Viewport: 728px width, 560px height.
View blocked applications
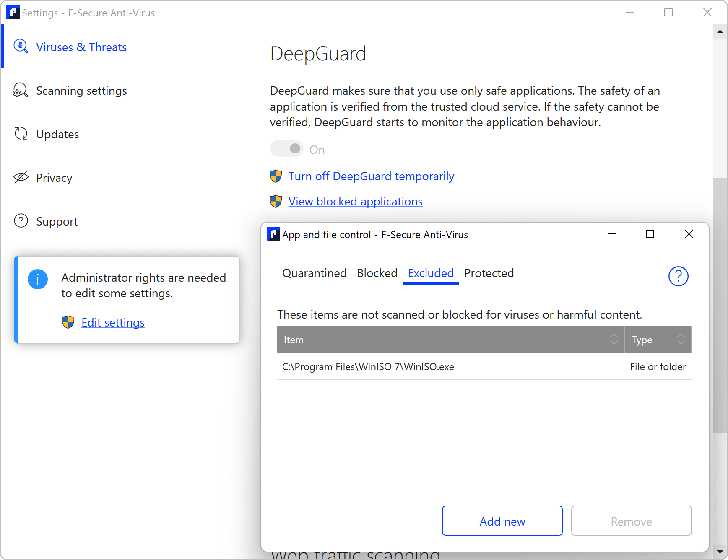[x=355, y=201]
